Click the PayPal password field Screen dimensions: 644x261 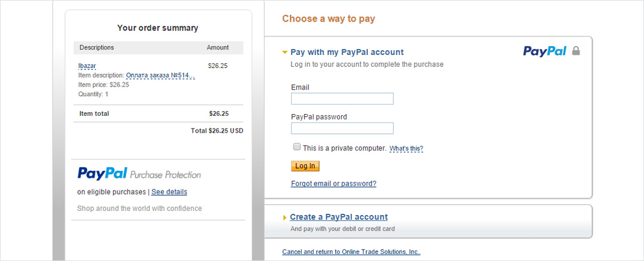(342, 128)
